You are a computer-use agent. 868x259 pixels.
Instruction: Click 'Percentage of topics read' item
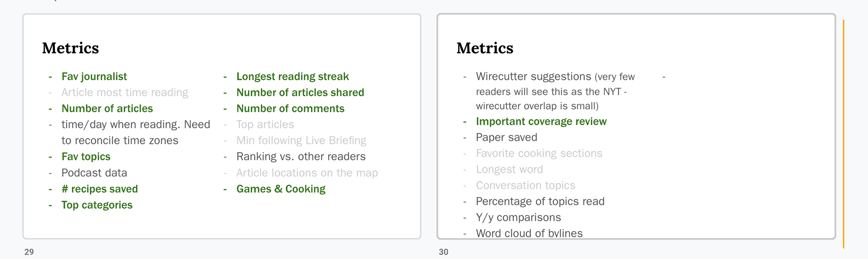(540, 202)
